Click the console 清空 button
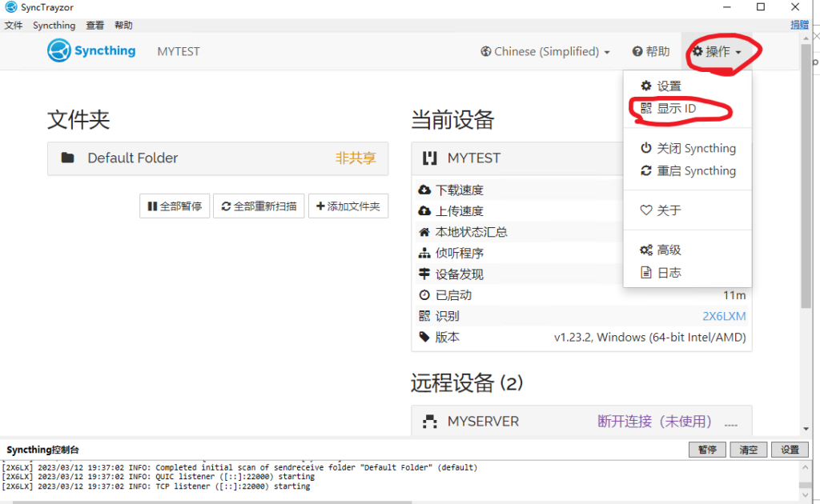820x504 pixels. tap(749, 449)
